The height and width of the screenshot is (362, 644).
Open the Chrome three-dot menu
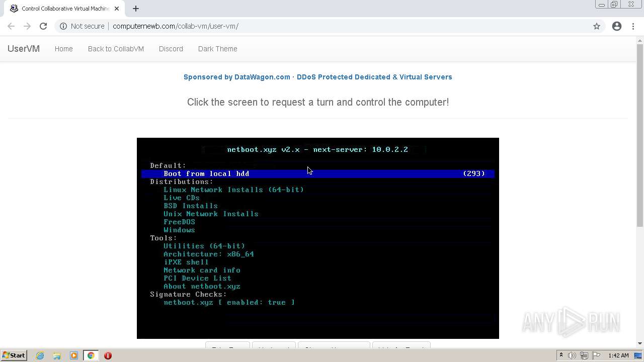(633, 26)
